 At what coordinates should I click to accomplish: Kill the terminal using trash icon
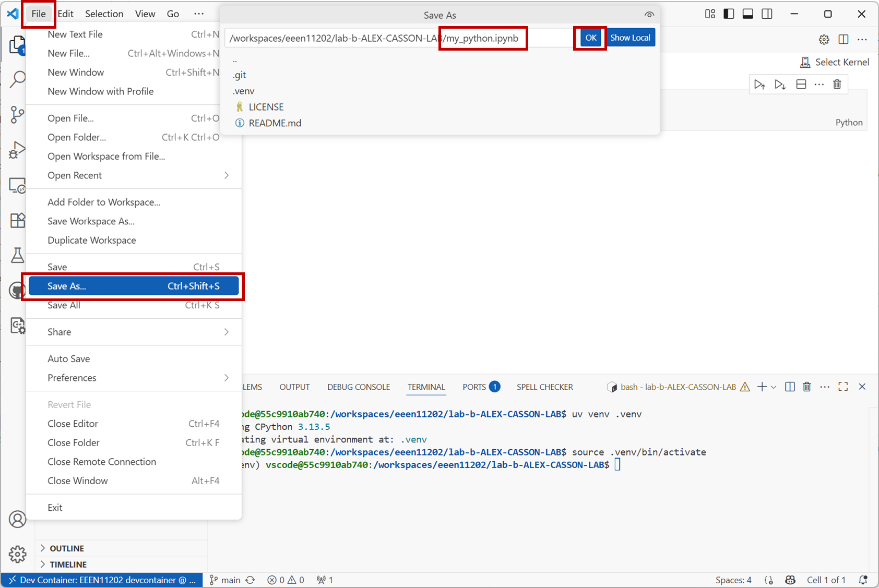[806, 387]
